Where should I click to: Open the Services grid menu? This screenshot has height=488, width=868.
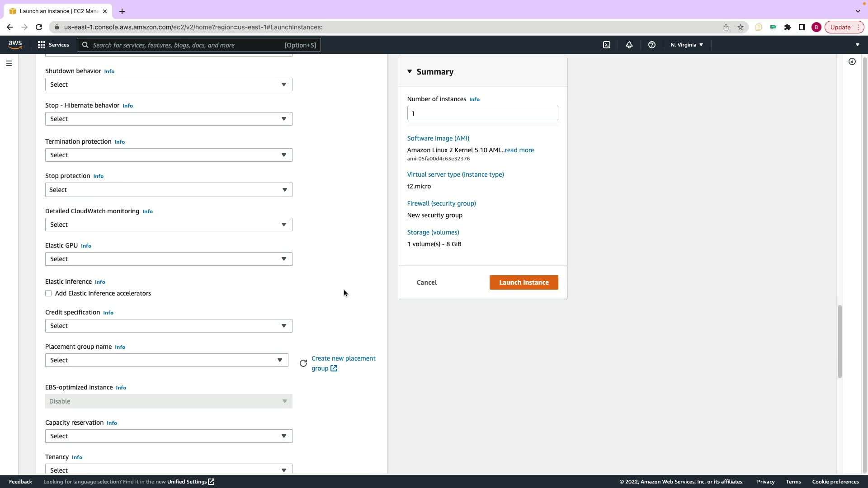point(53,45)
